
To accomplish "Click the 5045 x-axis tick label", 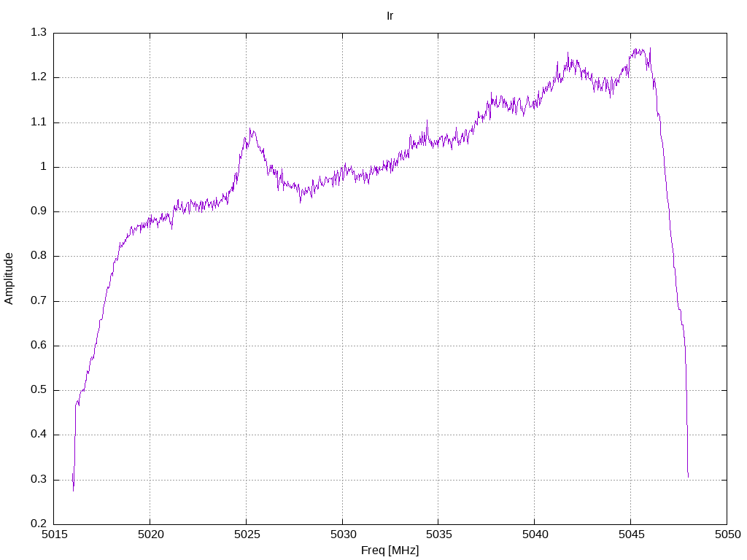I will [x=630, y=534].
